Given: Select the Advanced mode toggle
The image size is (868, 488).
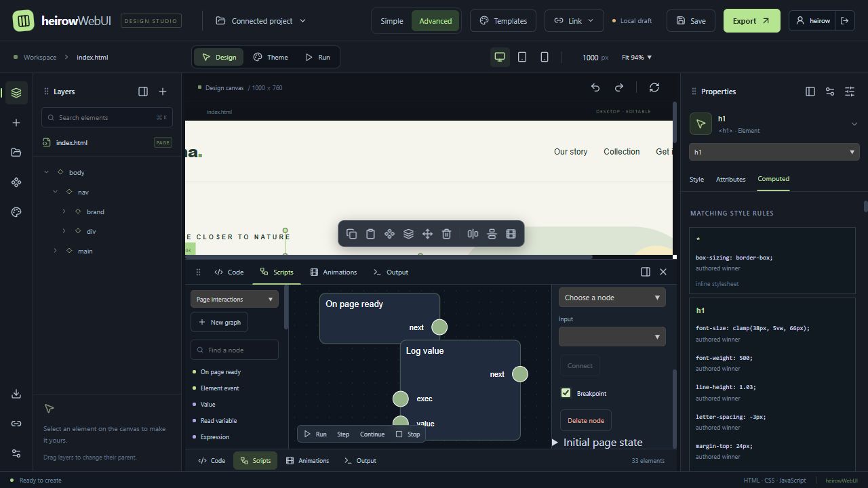Looking at the screenshot, I should coord(435,21).
